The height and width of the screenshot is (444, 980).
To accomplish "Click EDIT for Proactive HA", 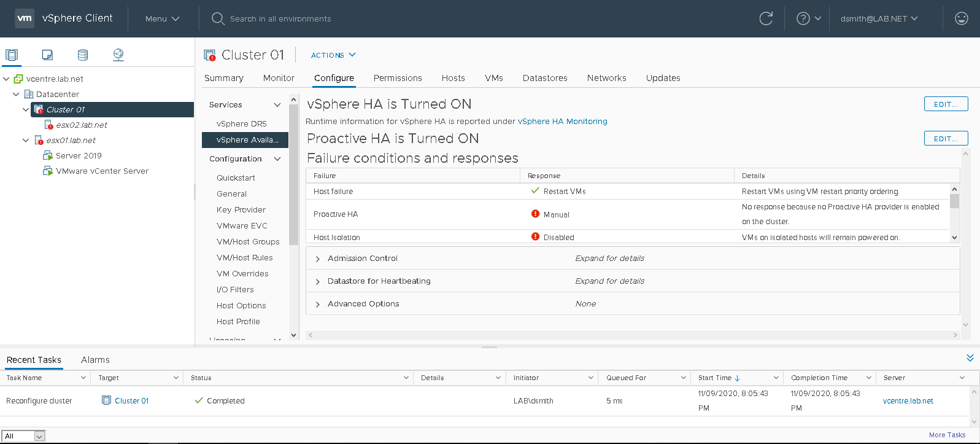I will click(946, 138).
